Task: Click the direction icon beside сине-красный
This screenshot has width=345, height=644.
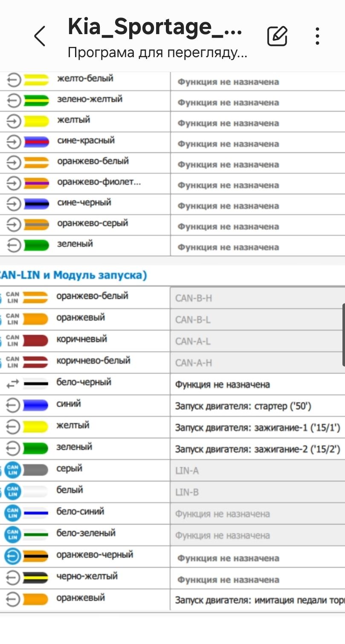Action: 14,142
